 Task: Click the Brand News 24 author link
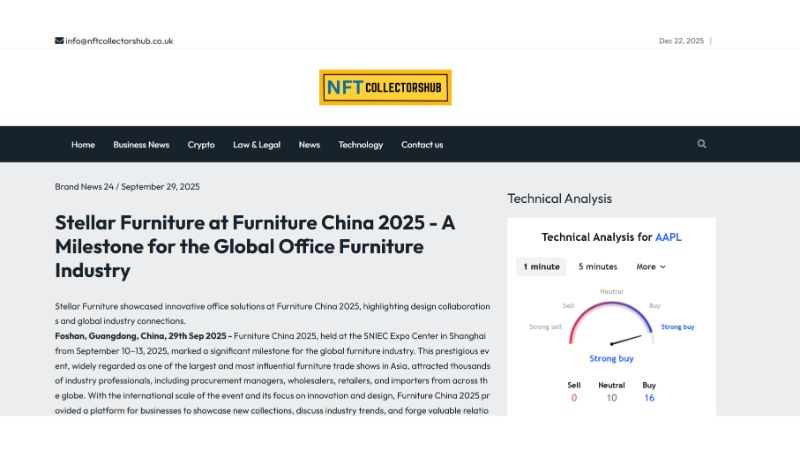[x=84, y=186]
